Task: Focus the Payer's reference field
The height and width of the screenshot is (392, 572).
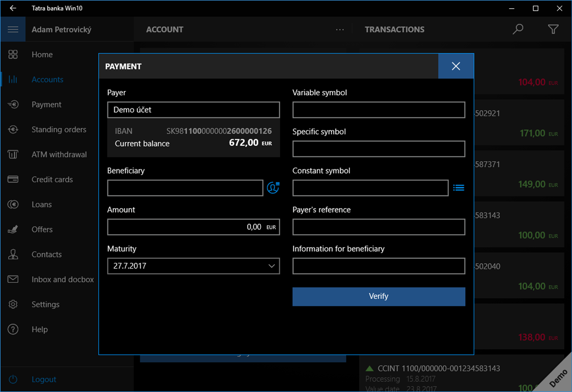Action: point(378,227)
